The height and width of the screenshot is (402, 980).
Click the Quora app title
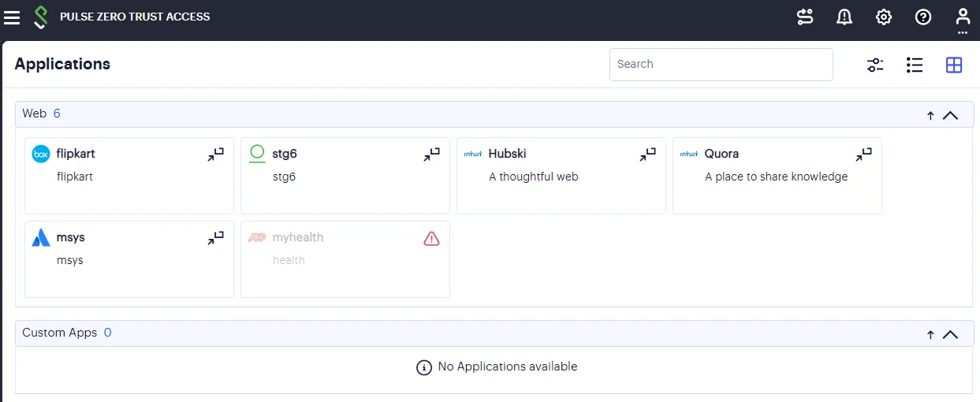721,154
